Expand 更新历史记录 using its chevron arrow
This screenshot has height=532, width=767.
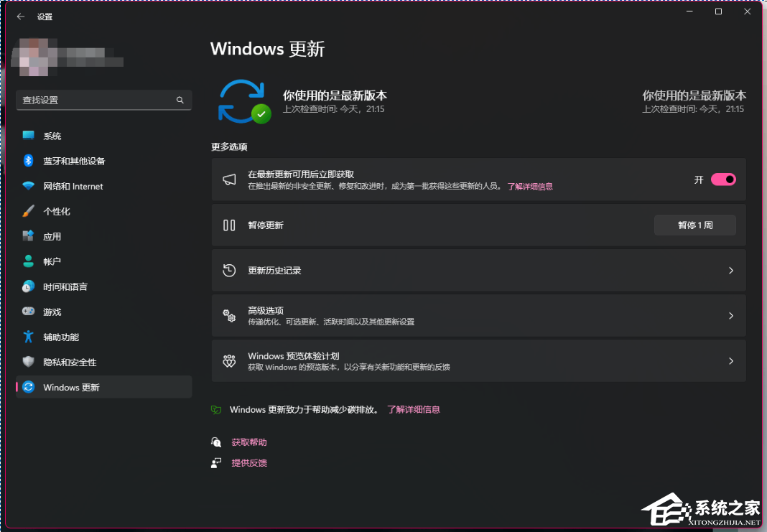(x=731, y=271)
